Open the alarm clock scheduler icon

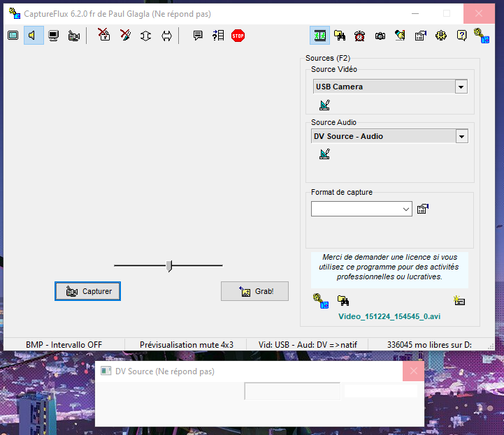[x=360, y=36]
